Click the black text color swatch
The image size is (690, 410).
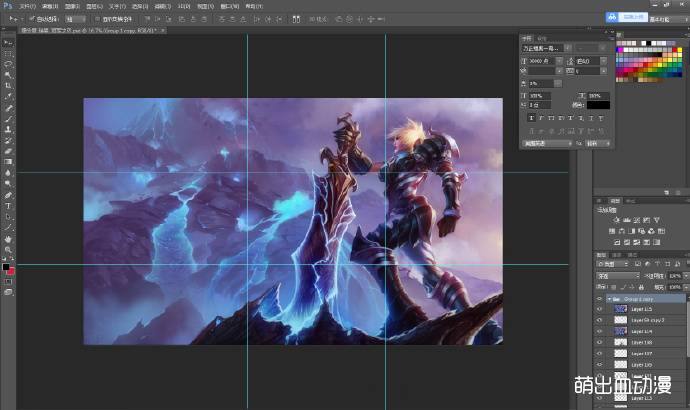[x=598, y=104]
